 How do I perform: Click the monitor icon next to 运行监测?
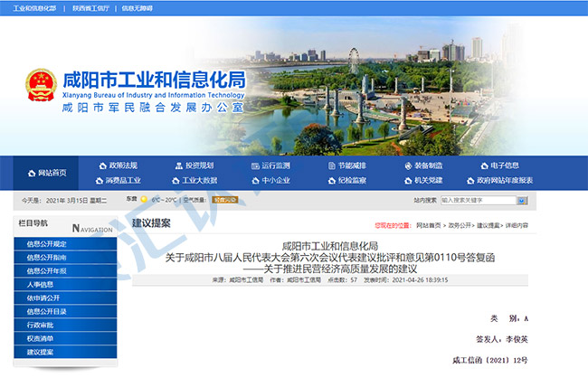[255, 165]
